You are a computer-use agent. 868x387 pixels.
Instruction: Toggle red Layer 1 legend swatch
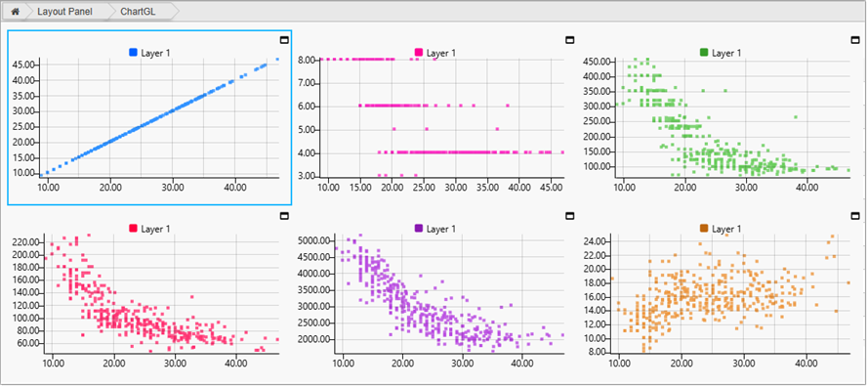coord(133,229)
